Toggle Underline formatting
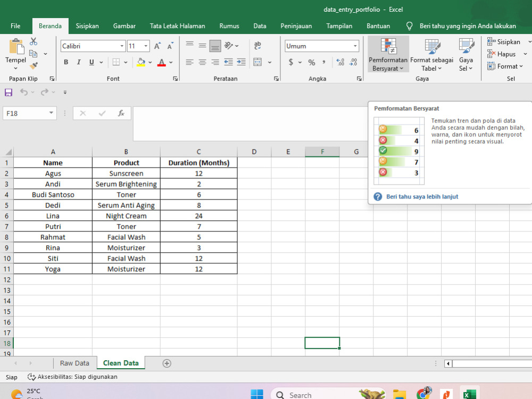This screenshot has width=532, height=399. 92,62
